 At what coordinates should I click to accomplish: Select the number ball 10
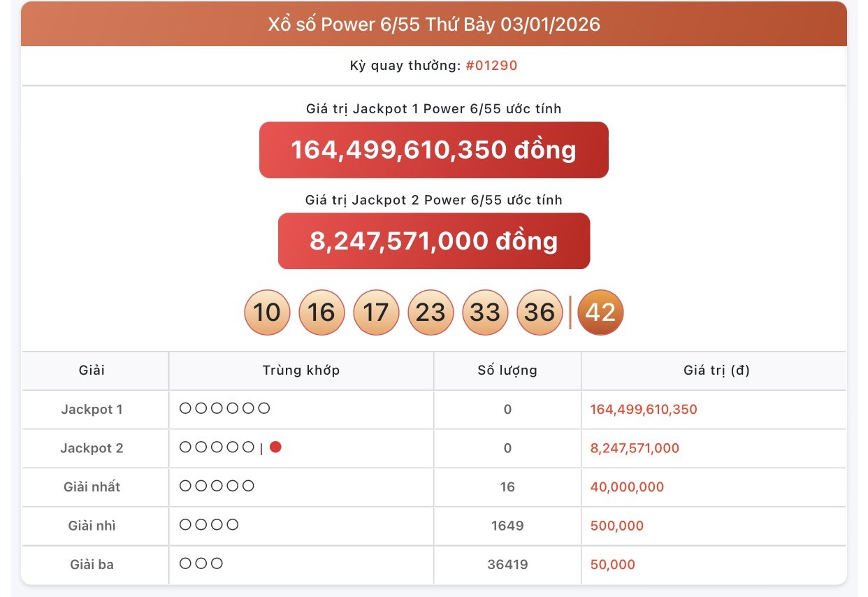pos(267,312)
